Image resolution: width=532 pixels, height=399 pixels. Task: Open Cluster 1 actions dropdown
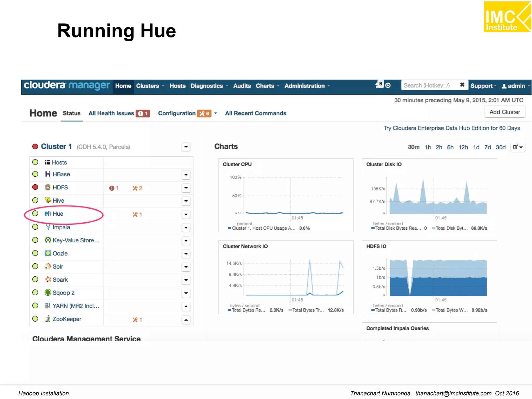pos(186,147)
